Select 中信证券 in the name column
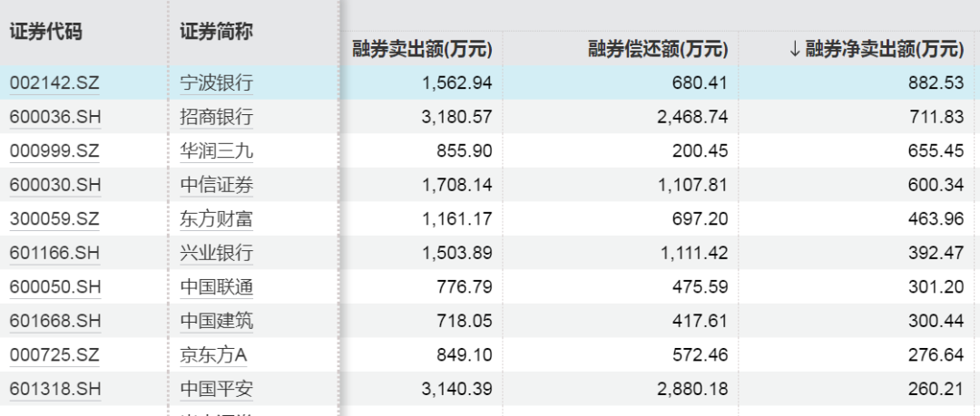The width and height of the screenshot is (980, 416). (x=216, y=186)
